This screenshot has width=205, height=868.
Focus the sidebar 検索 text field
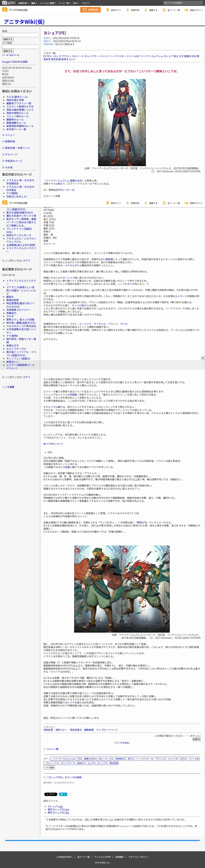pos(20,35)
